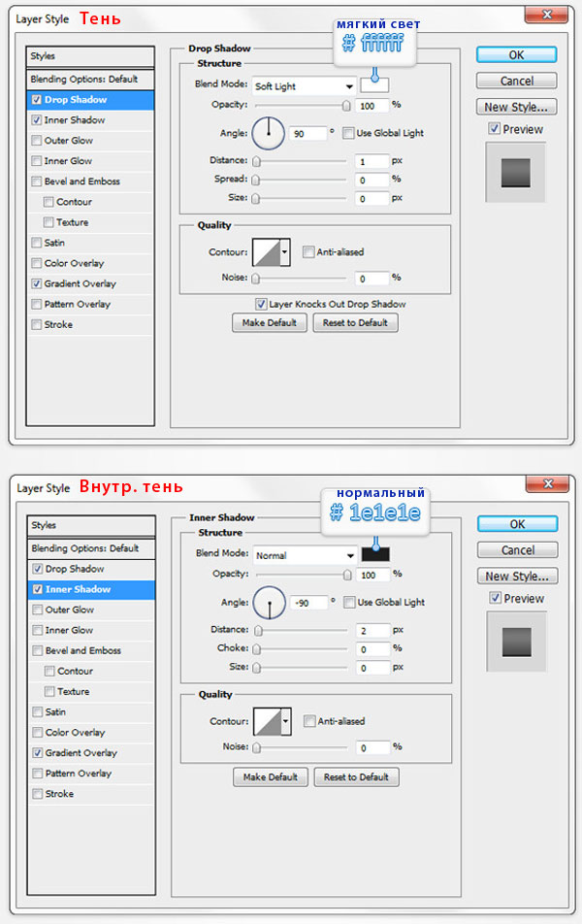Click the contour thumbnail in Drop Shadow Quality
Image resolution: width=582 pixels, height=924 pixels.
tap(266, 253)
